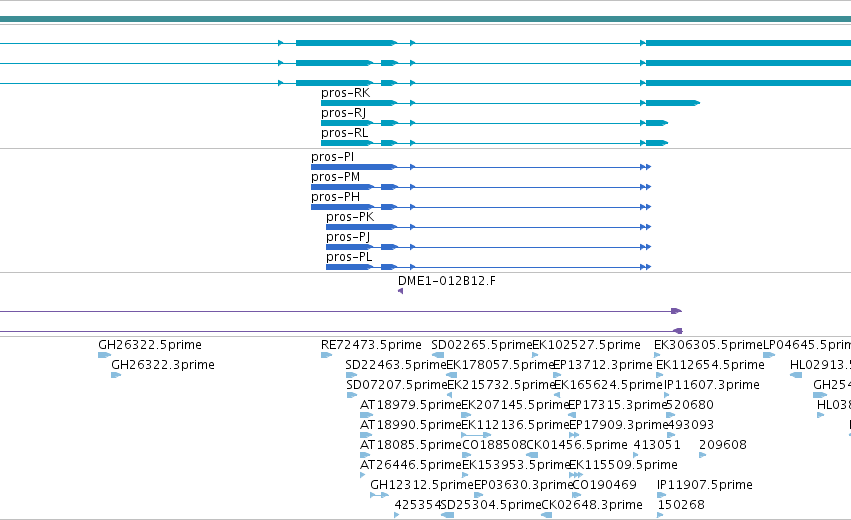Select the 425354 feature label
This screenshot has width=851, height=520.
tap(418, 505)
